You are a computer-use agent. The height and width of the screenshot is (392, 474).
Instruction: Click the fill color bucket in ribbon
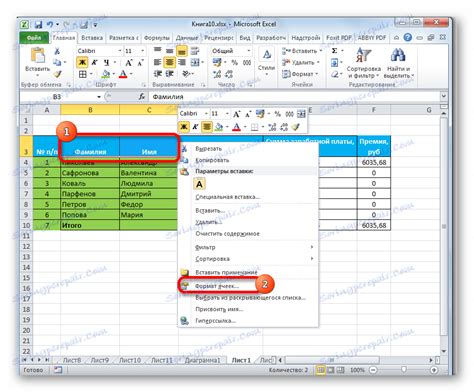click(x=106, y=74)
